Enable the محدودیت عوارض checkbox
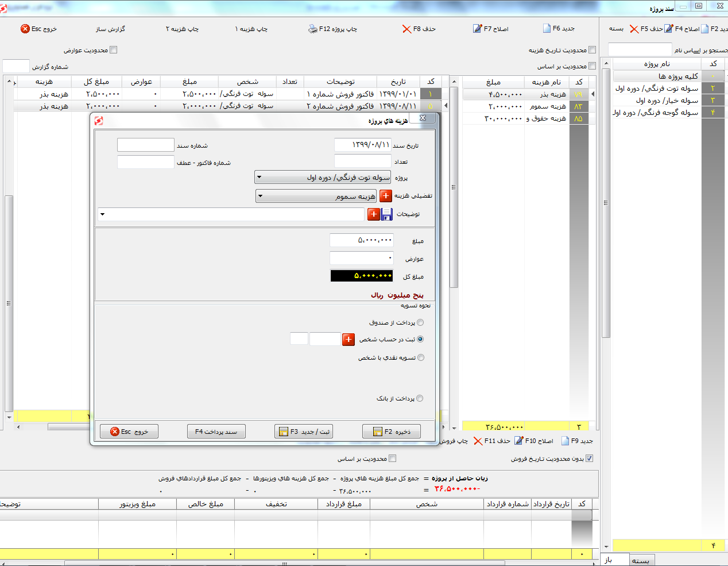Screen dimensions: 728x566 click(x=113, y=50)
